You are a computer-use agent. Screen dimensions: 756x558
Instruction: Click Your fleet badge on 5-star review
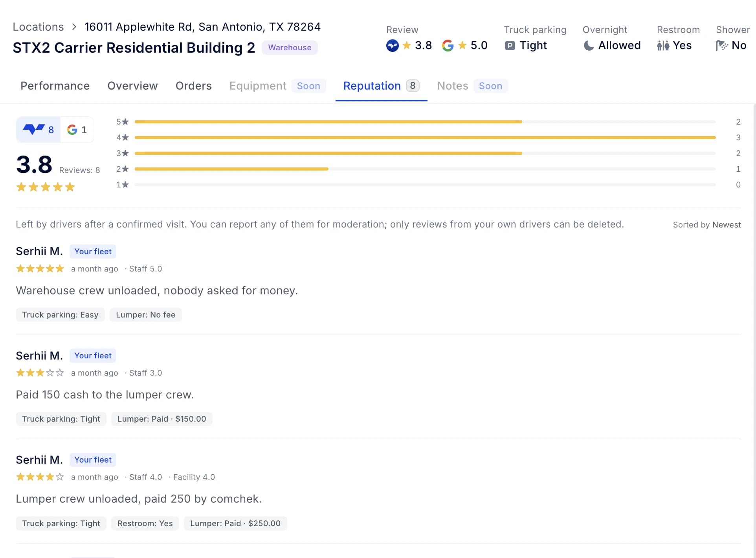[x=93, y=251]
